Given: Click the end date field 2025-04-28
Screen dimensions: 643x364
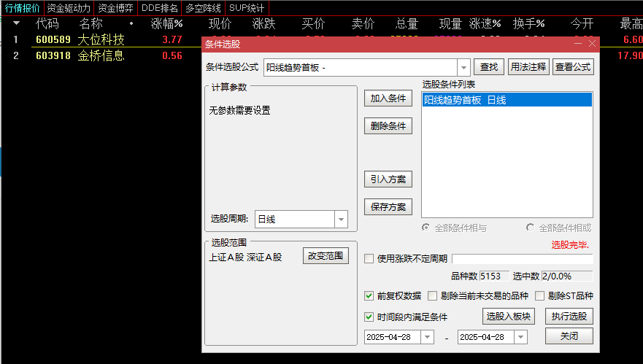Looking at the screenshot, I should coord(486,337).
